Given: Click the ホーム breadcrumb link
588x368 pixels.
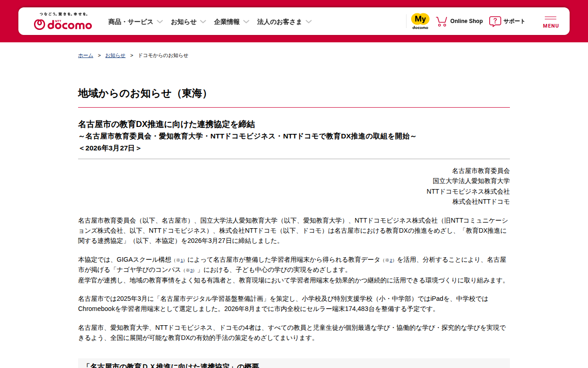Looking at the screenshot, I should click(85, 55).
